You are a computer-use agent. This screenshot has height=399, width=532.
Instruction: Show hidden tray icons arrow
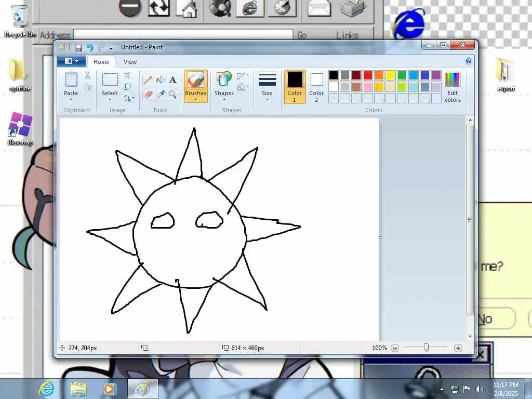(442, 389)
